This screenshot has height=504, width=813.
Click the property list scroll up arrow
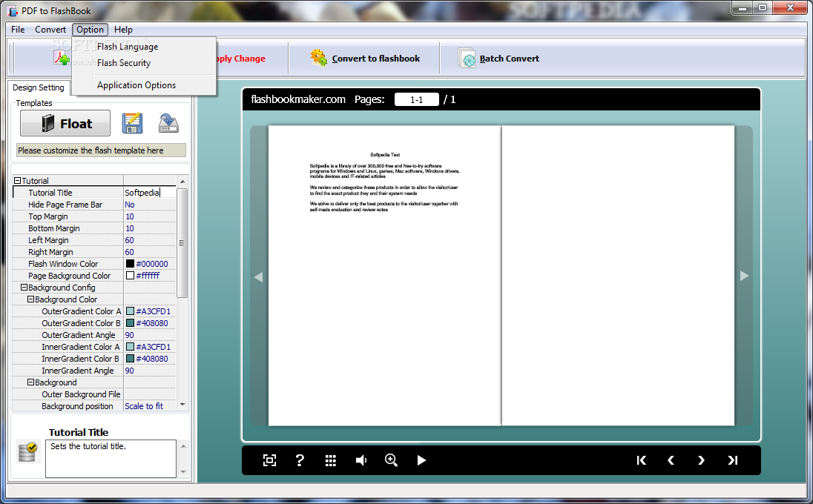click(x=182, y=182)
